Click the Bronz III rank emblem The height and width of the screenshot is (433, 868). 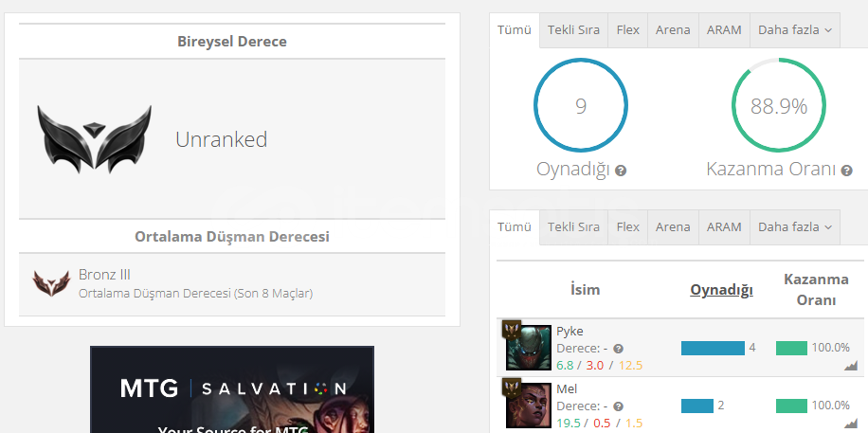click(51, 283)
